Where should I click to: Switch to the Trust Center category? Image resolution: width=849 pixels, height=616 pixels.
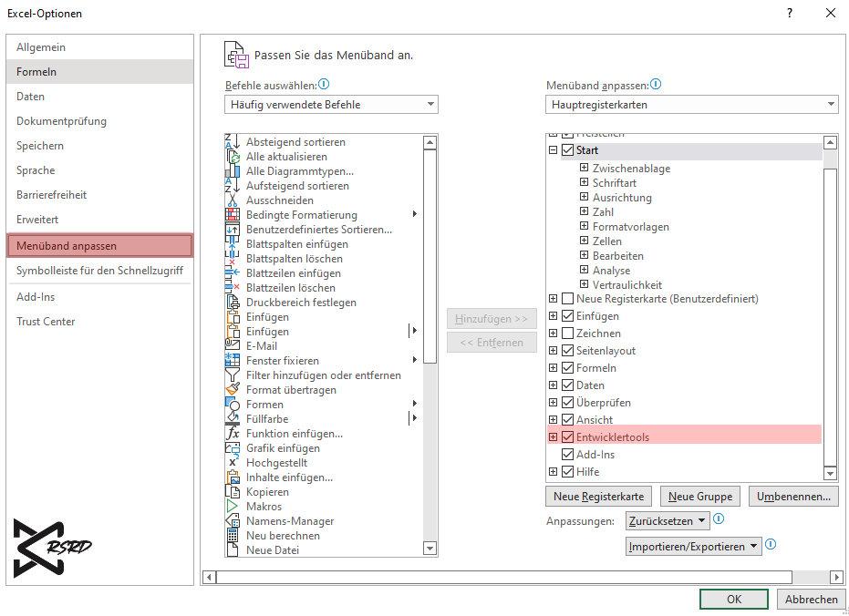pos(46,322)
